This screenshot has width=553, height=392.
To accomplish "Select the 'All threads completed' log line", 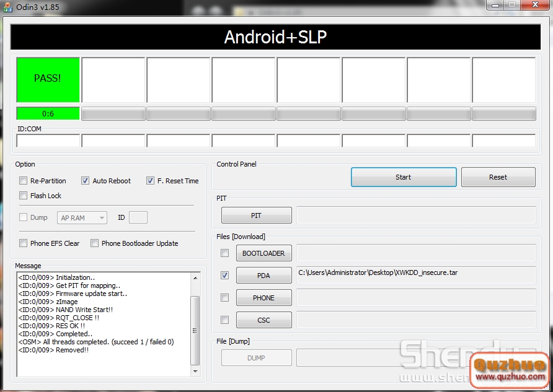I will pos(96,342).
